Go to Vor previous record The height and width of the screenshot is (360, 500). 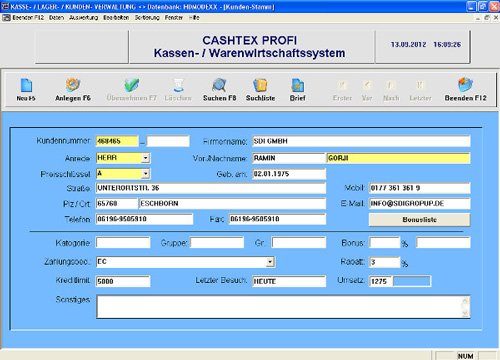pyautogui.click(x=367, y=86)
